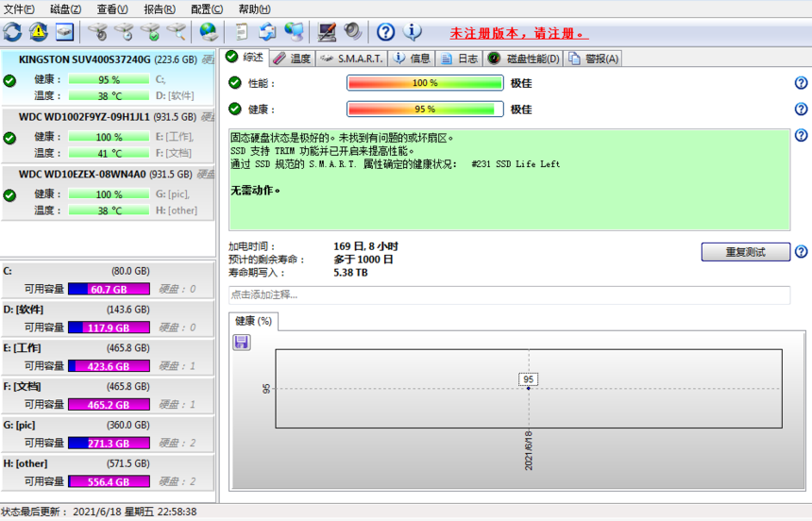
Task: Click the about info bubble toolbar icon
Action: [413, 32]
